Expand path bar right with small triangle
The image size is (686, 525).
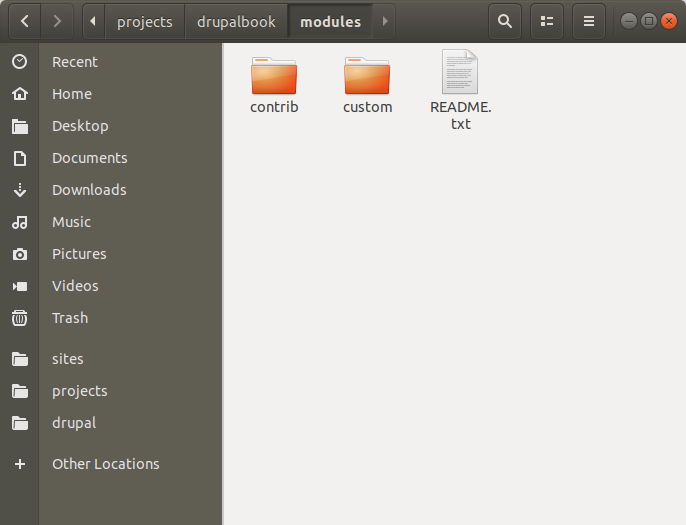[x=385, y=21]
